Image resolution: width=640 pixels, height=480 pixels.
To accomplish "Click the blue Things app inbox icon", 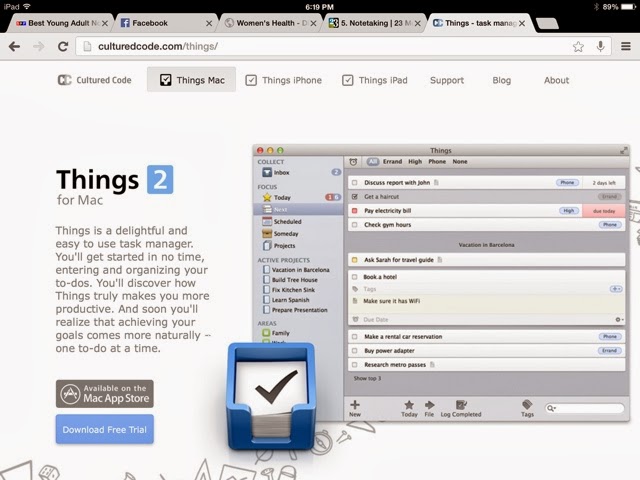I will coord(271,396).
